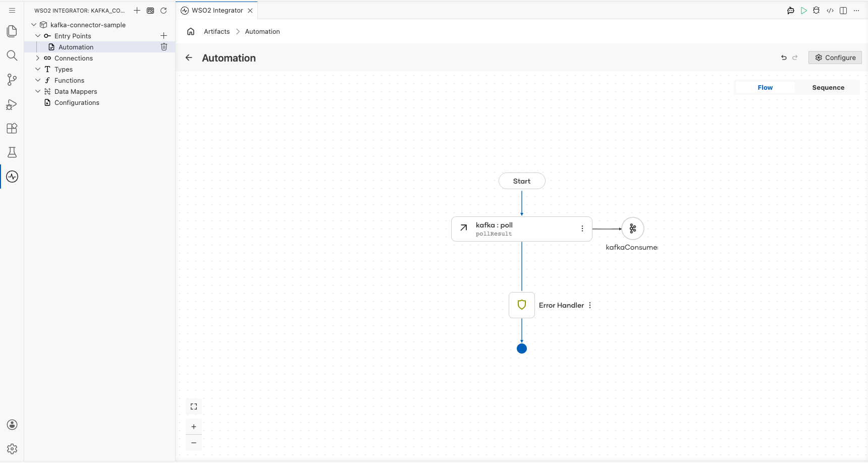Open the chat assistant icon in the editor toolbar

coord(791,10)
